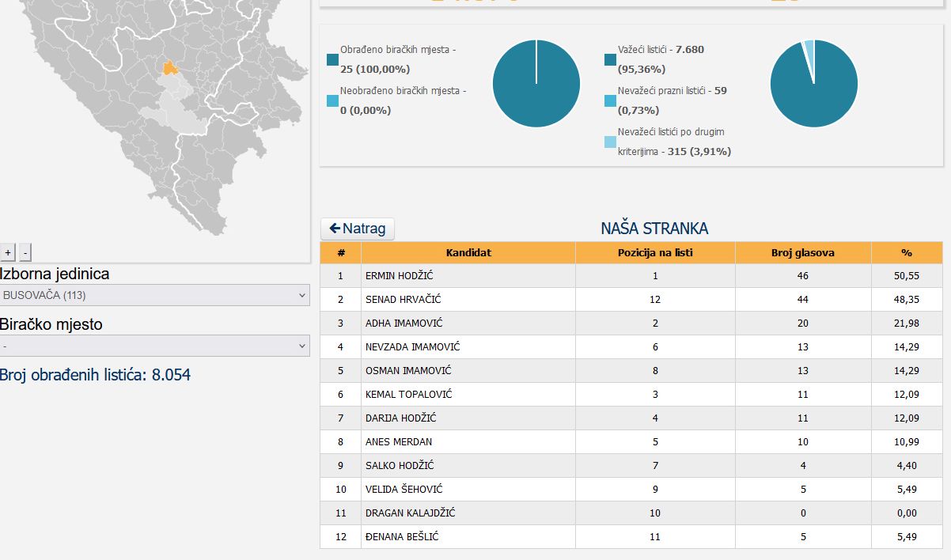Select the Važeći listići legend swatch

[610, 59]
